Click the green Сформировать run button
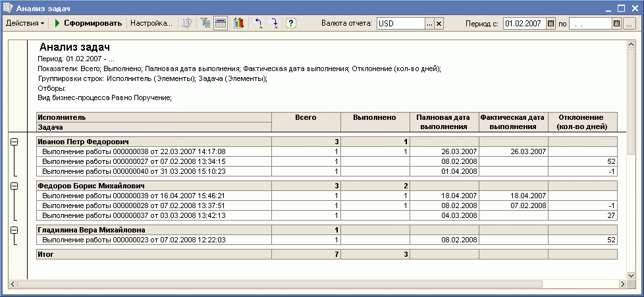Image resolution: width=644 pixels, height=297 pixels. click(x=88, y=23)
